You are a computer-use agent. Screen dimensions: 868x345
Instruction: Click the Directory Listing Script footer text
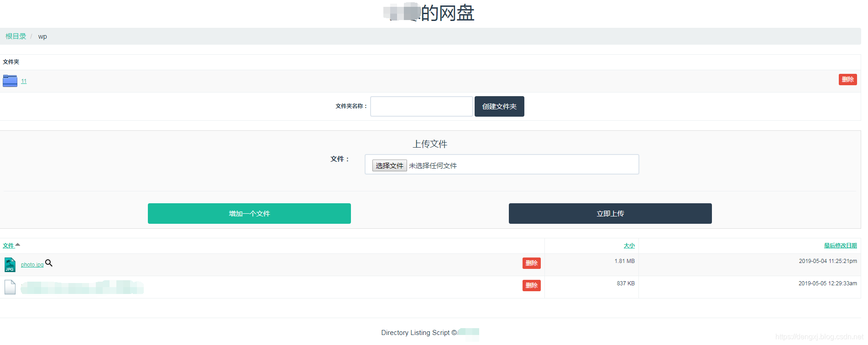418,333
